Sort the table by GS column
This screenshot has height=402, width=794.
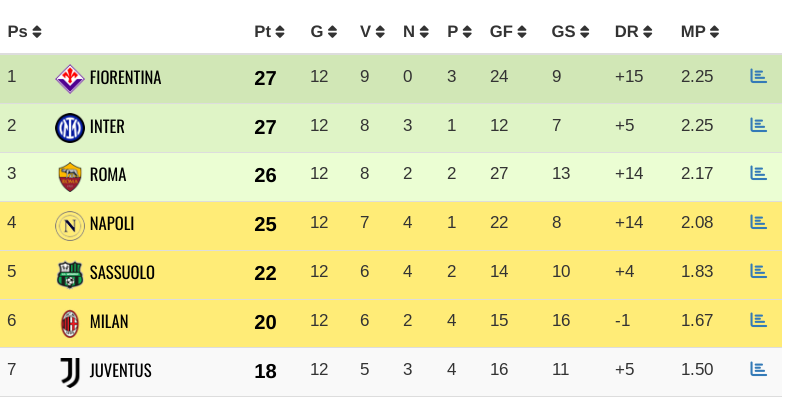coord(570,32)
